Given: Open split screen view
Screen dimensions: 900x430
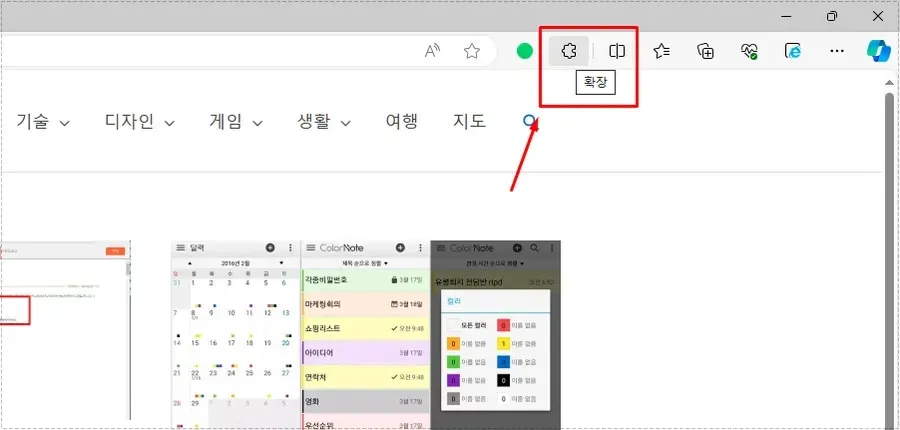Looking at the screenshot, I should pyautogui.click(x=617, y=51).
